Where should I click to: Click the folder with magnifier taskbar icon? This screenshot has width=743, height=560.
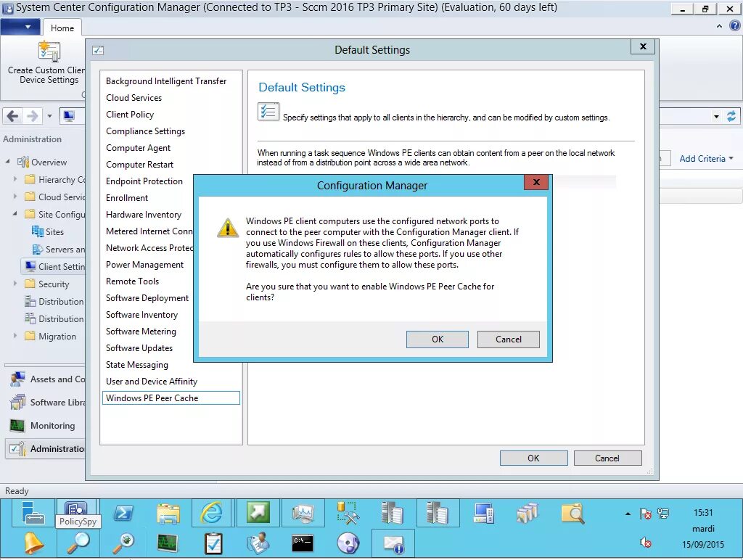click(x=572, y=514)
